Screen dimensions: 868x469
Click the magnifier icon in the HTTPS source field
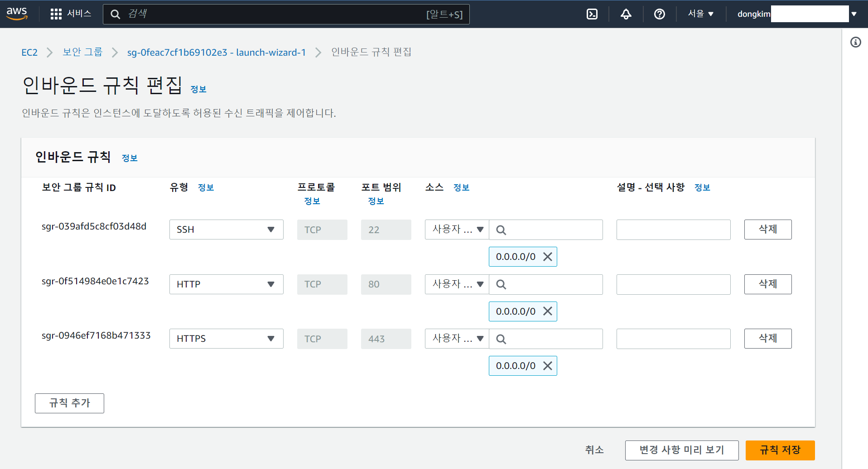[x=501, y=339]
